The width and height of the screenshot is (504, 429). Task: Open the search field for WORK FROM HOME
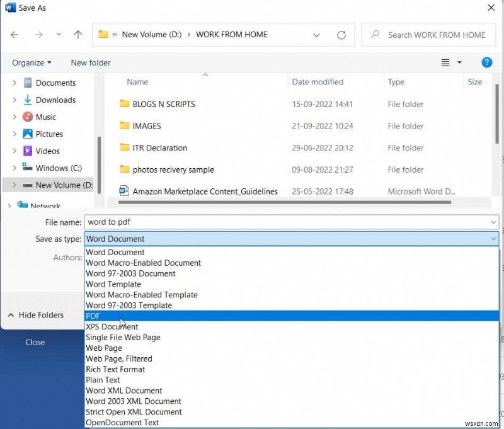(x=428, y=35)
